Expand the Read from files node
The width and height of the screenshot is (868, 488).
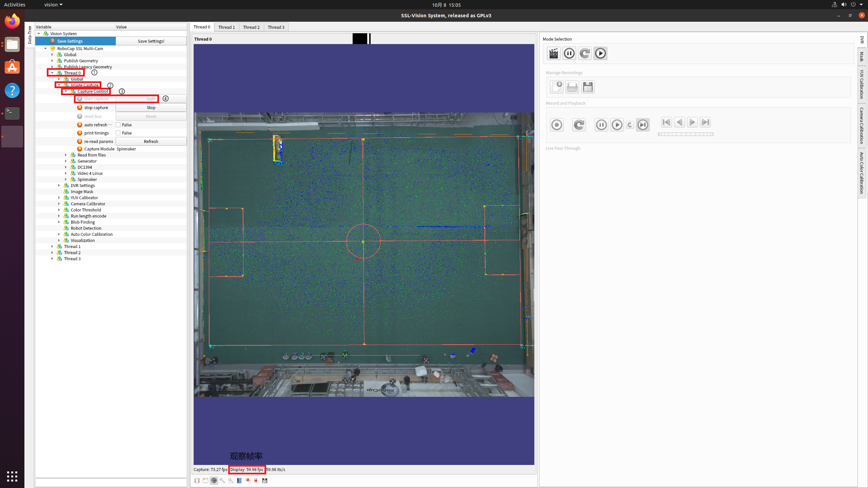click(66, 155)
